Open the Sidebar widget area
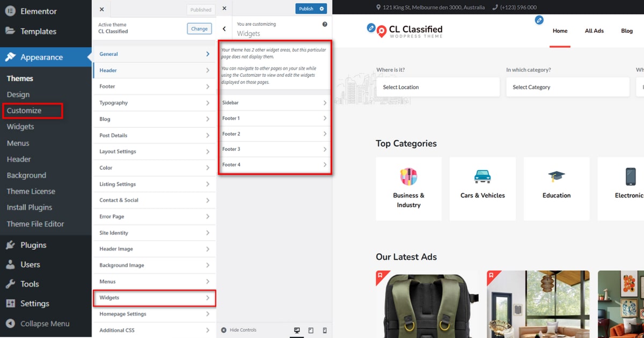The width and height of the screenshot is (644, 338). [275, 102]
